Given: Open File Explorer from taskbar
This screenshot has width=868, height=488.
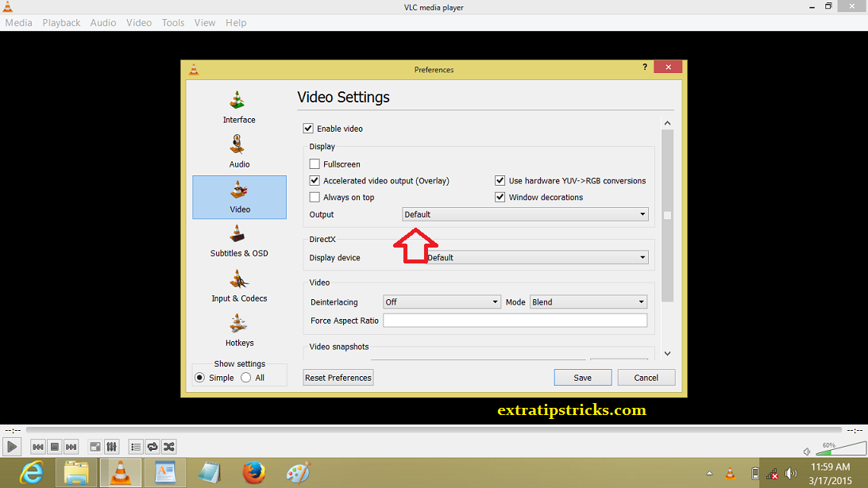Looking at the screenshot, I should coord(76,473).
